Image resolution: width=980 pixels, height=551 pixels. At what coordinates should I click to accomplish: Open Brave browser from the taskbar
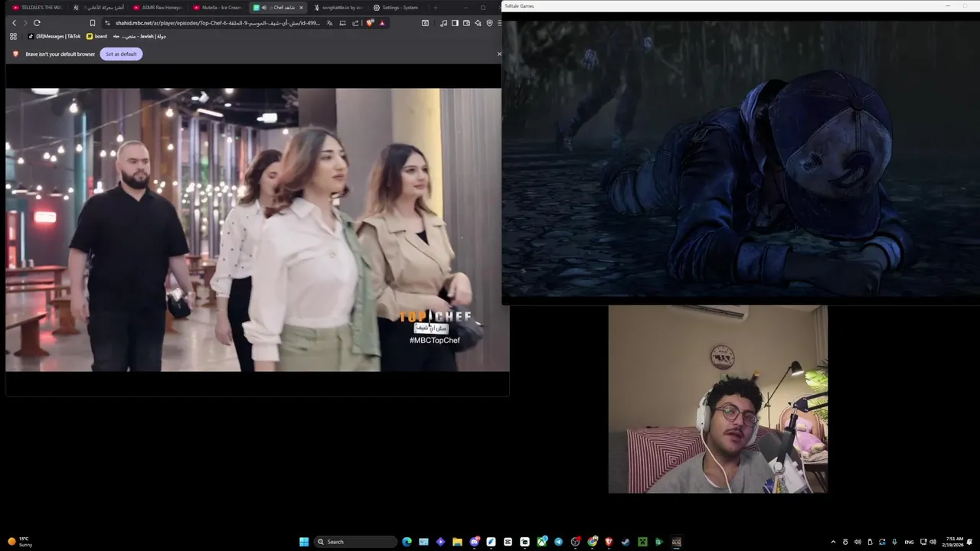(x=609, y=542)
